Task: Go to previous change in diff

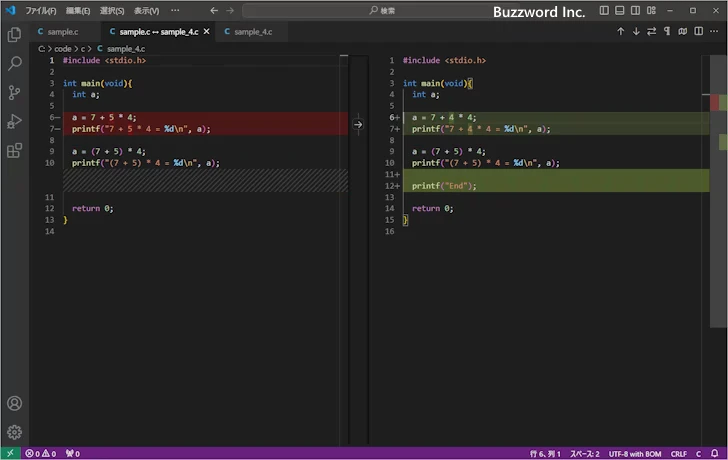Action: [x=620, y=31]
